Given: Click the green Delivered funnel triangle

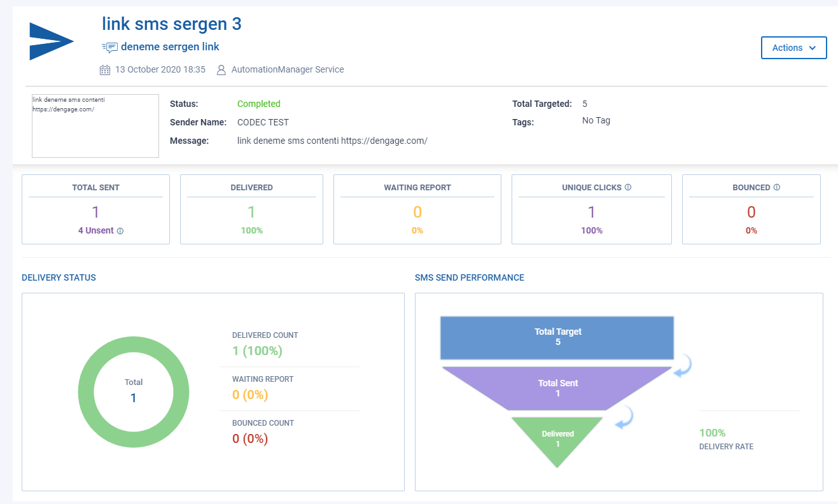Looking at the screenshot, I should (557, 439).
